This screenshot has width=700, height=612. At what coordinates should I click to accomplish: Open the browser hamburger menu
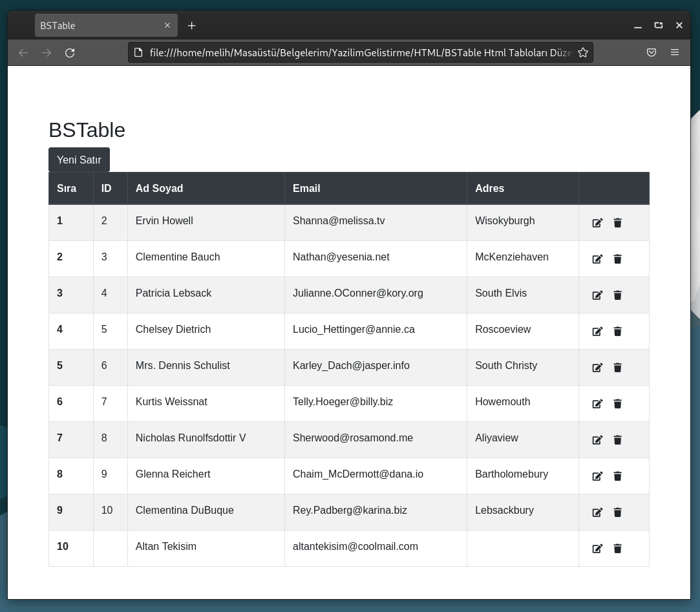[x=675, y=53]
